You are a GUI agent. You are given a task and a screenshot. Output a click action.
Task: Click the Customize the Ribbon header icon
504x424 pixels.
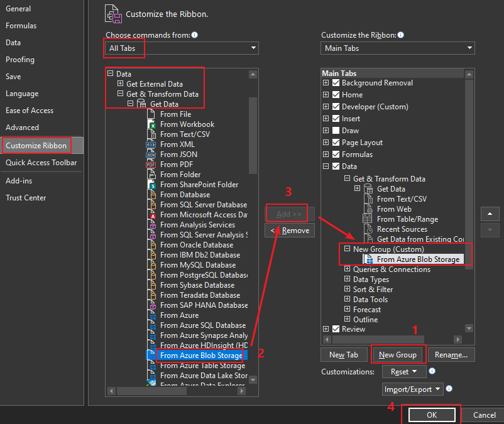(x=114, y=14)
